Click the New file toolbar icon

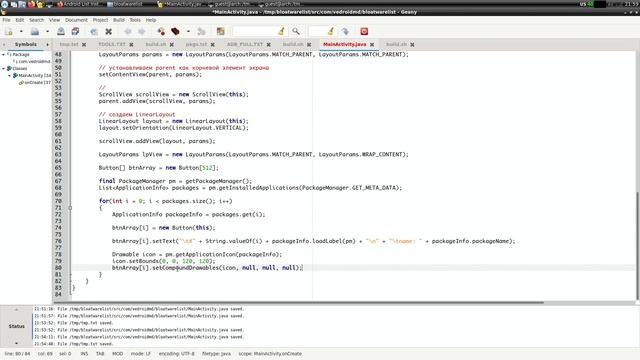point(9,31)
